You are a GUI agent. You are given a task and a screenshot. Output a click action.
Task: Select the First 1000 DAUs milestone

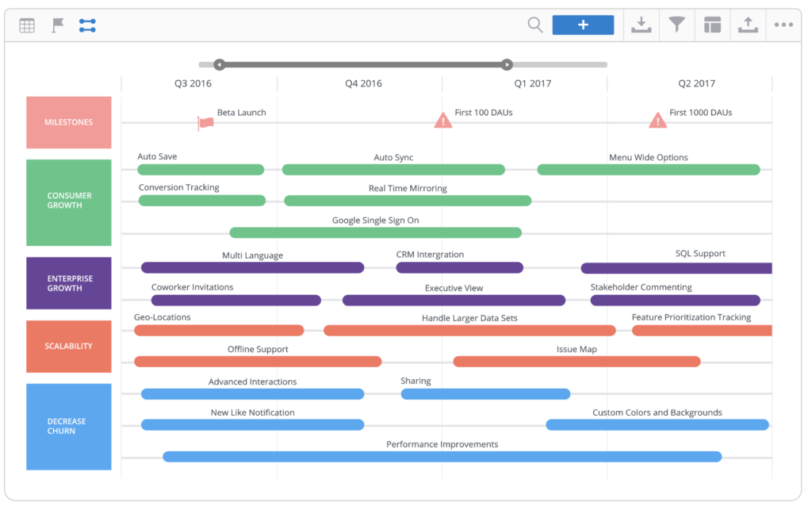click(657, 120)
